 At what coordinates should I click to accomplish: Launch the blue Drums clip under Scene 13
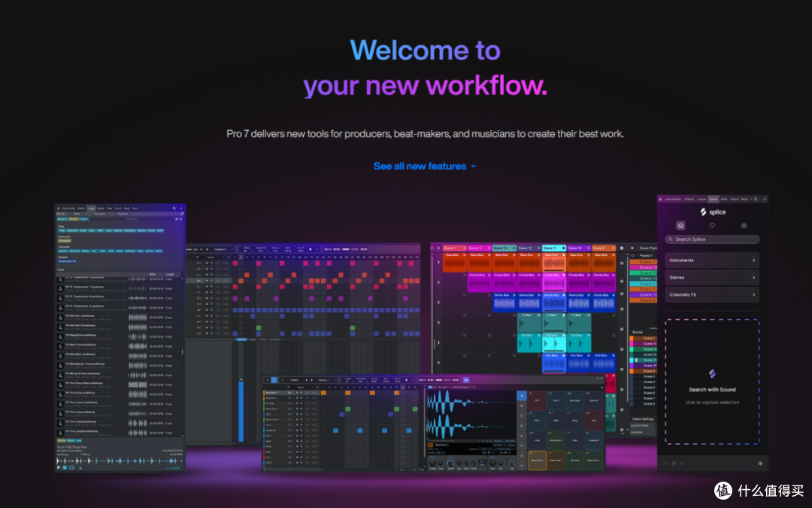coord(504,303)
